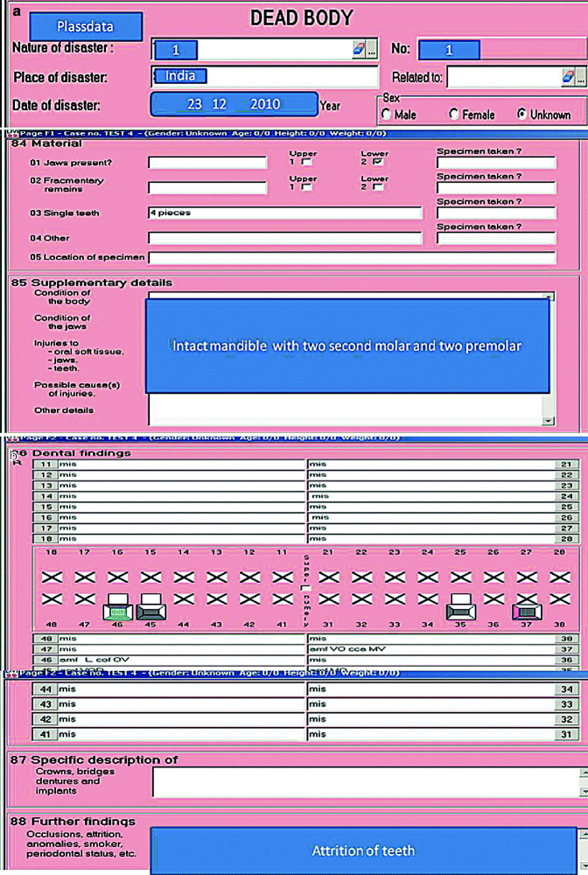Click the Location of specimen field
The image size is (588, 875).
(352, 258)
